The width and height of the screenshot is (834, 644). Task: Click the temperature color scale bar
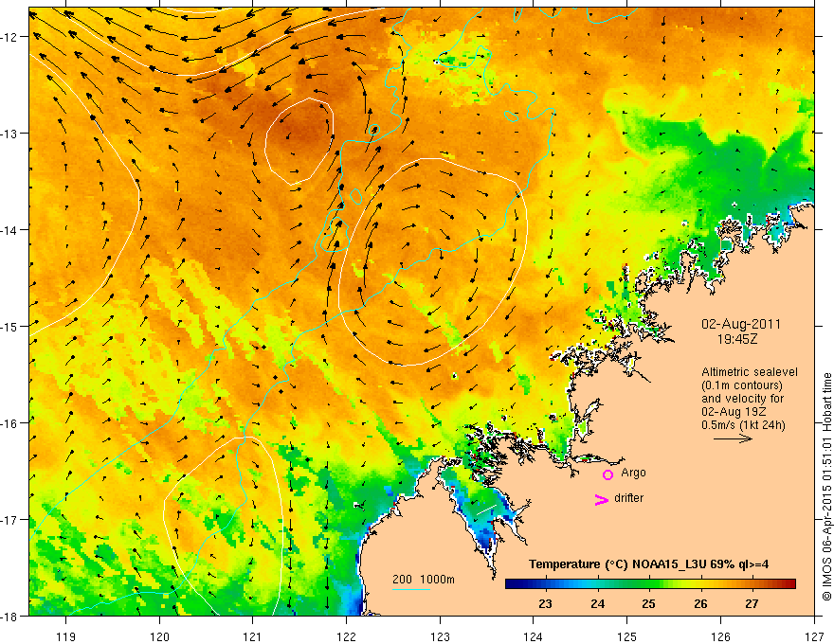click(650, 583)
